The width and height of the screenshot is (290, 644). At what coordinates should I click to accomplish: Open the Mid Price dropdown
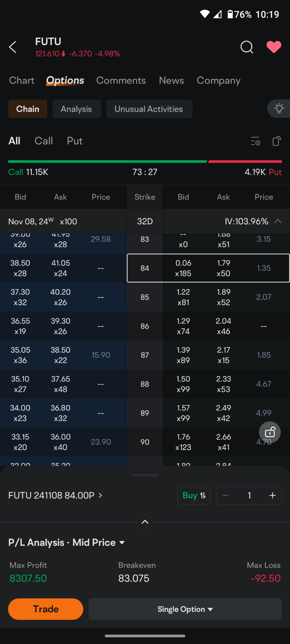pos(98,542)
